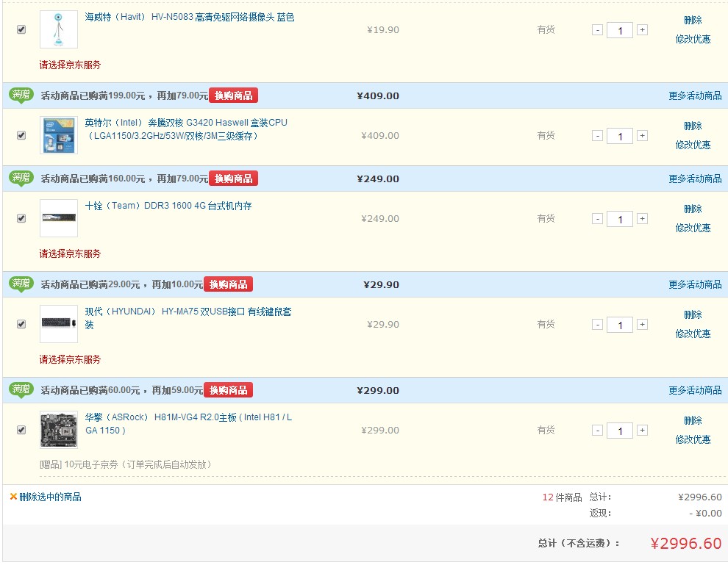The image size is (728, 565).
Task: Click 请选择京东服务 under the Havit webcam
Action: click(x=70, y=65)
